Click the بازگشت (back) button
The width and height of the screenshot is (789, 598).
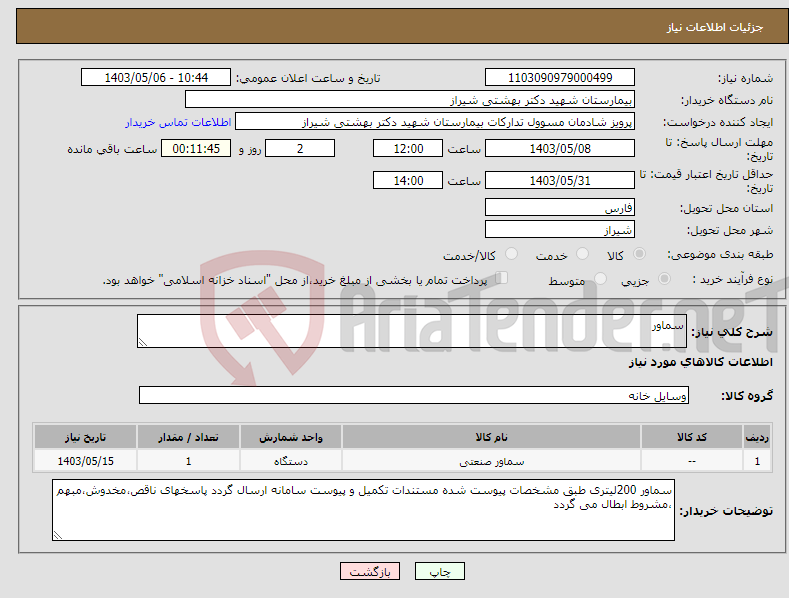pos(370,571)
